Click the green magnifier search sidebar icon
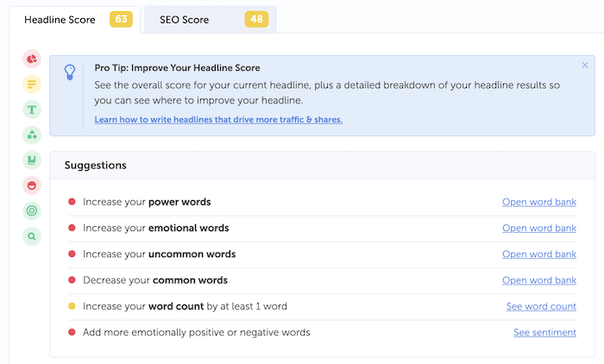This screenshot has width=604, height=364. coord(32,235)
